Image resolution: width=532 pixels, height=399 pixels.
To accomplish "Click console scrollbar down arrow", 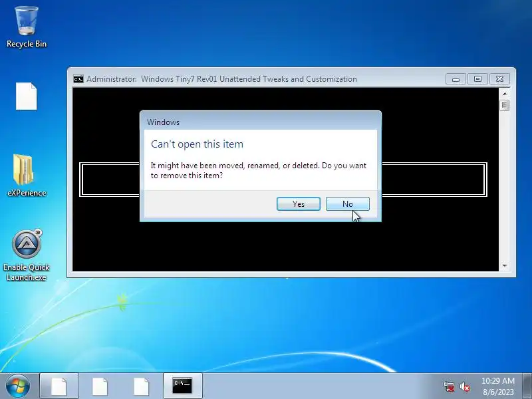I will click(x=505, y=265).
